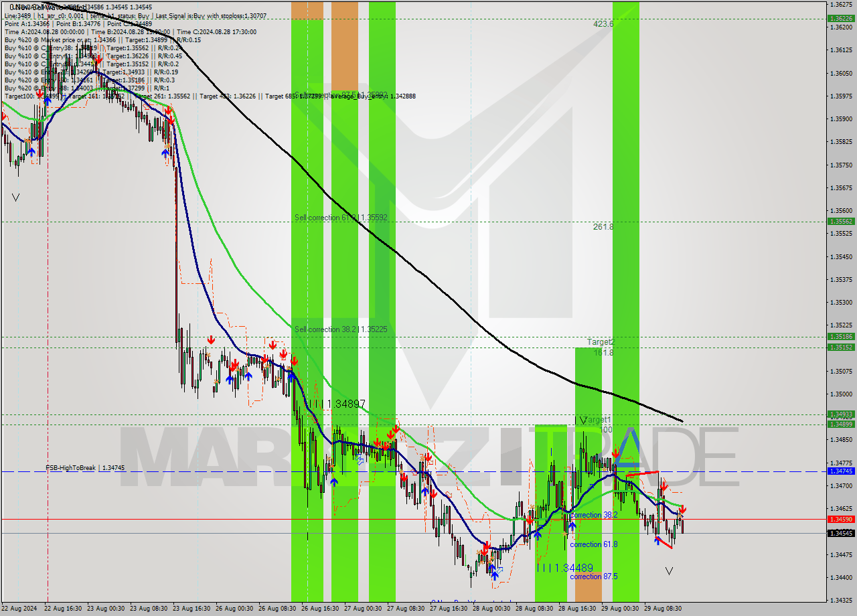Click the Time A:2024.08.28 00:00:00 info line
The height and width of the screenshot is (616, 857).
click(130, 31)
